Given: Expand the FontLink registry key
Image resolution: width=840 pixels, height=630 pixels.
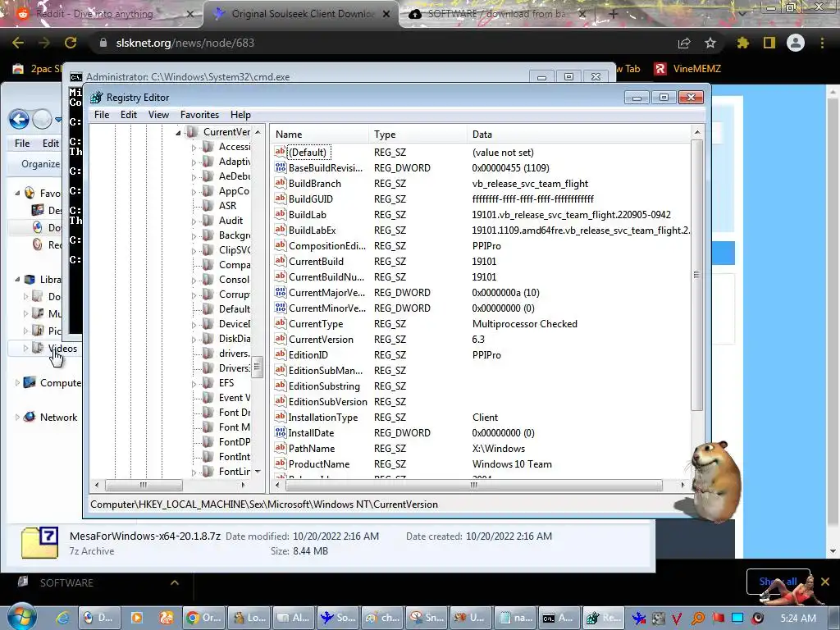Looking at the screenshot, I should click(x=194, y=472).
